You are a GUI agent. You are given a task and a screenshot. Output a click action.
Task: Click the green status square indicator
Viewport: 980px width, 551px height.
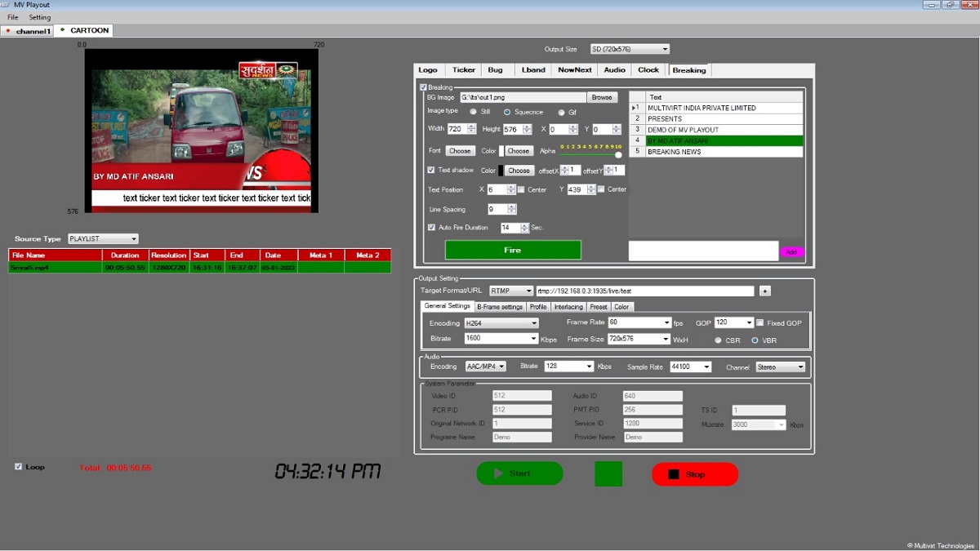(608, 473)
